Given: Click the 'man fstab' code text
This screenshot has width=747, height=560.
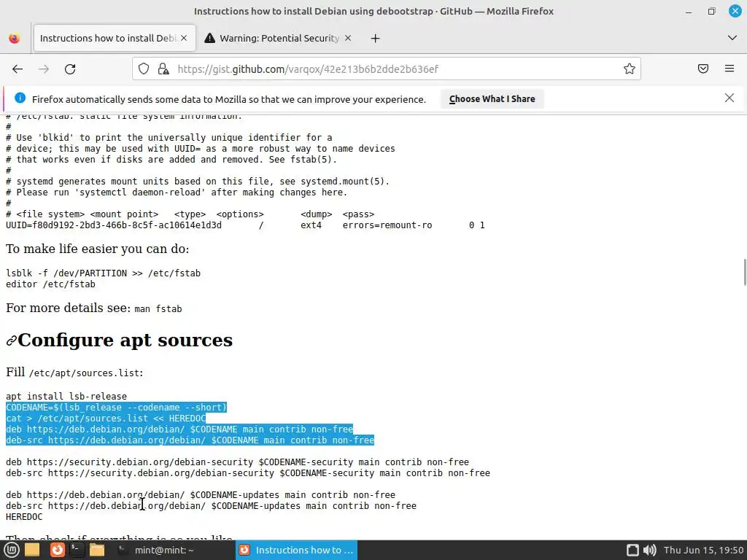Looking at the screenshot, I should click(158, 309).
